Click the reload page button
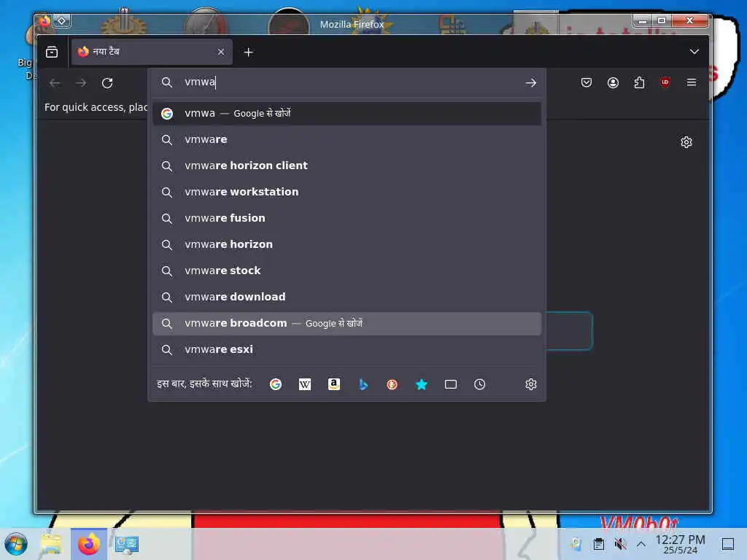The width and height of the screenshot is (747, 560). coord(108,83)
